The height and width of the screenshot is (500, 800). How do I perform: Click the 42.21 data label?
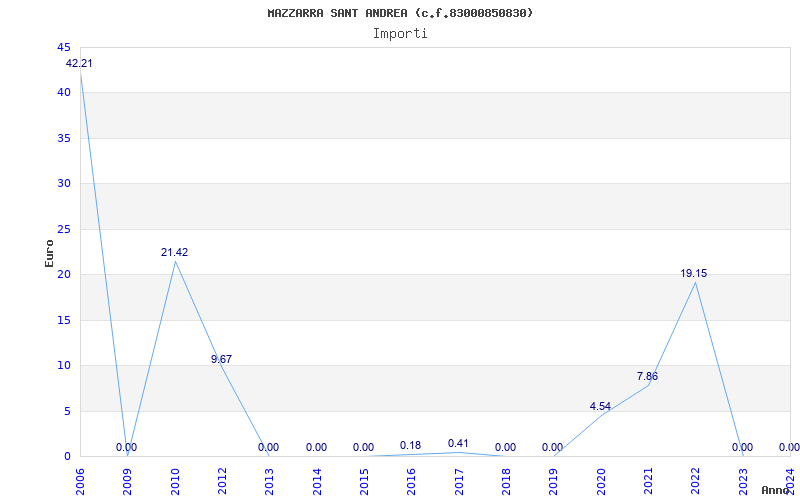(x=79, y=64)
